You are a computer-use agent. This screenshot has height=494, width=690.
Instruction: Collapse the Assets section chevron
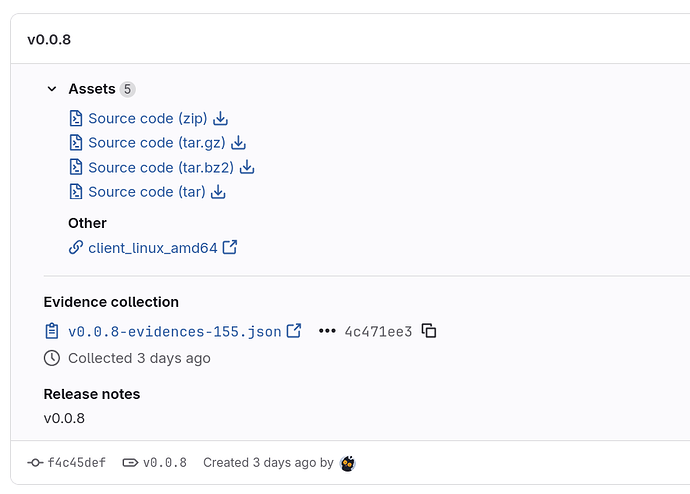[52, 89]
